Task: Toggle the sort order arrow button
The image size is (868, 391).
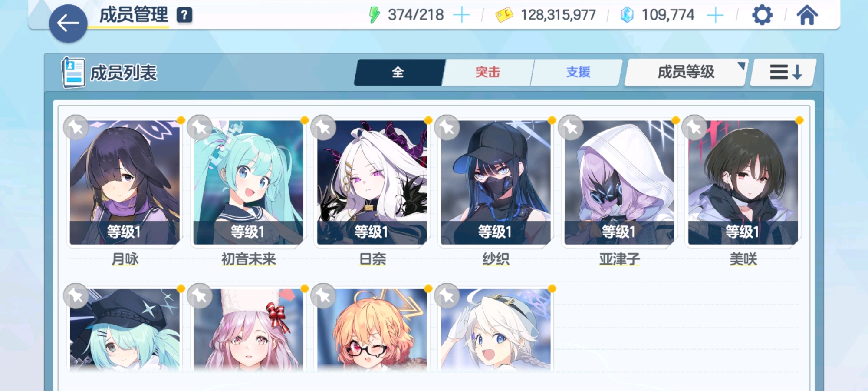Action: pyautogui.click(x=785, y=72)
